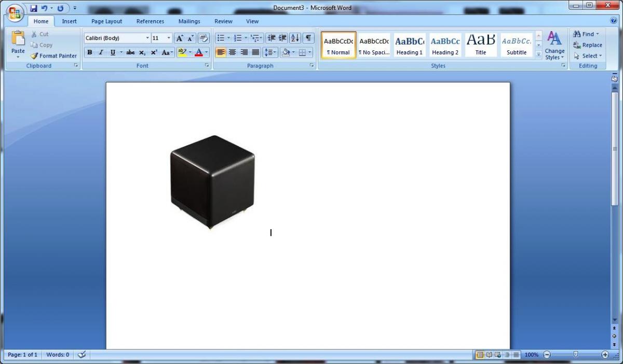Screen dimensions: 623x364
Task: Click the Replace button in Editing
Action: point(588,45)
